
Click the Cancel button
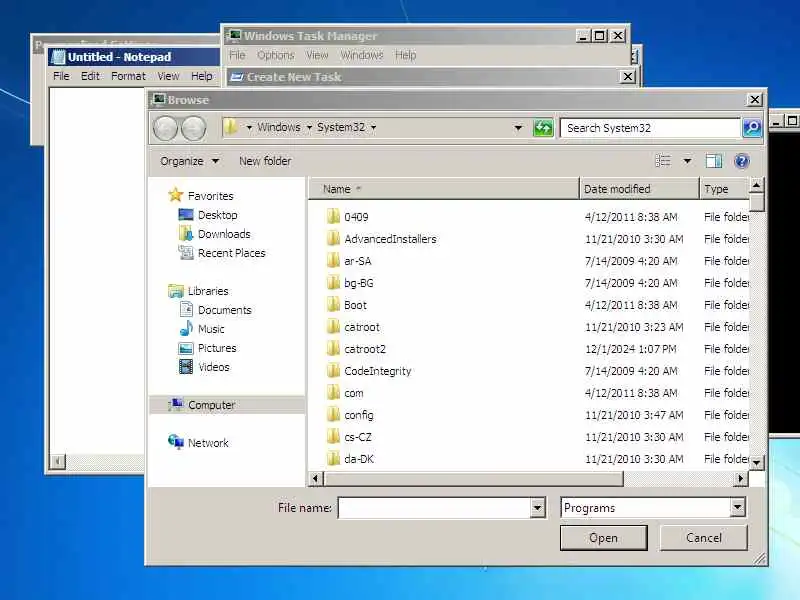coord(704,538)
